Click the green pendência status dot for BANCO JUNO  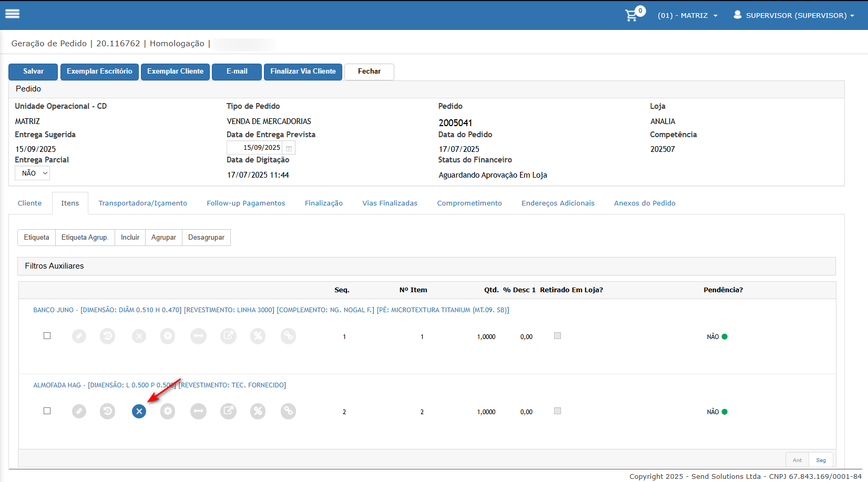coord(724,337)
